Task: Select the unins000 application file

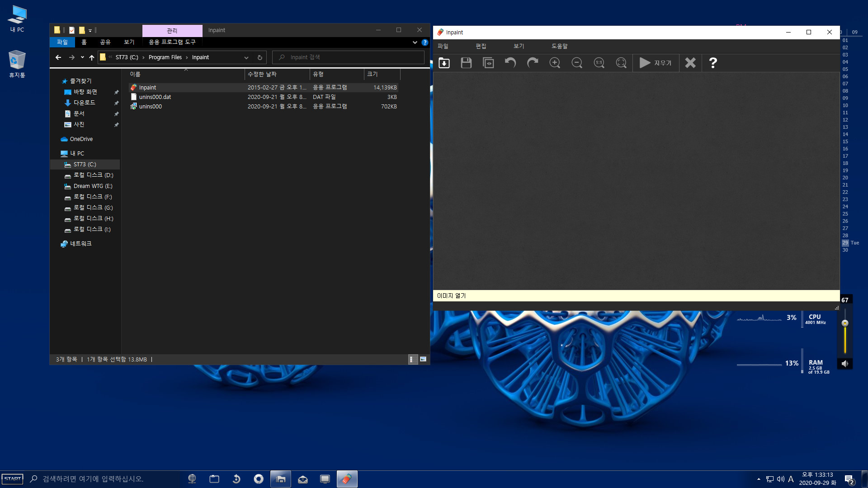Action: pyautogui.click(x=264, y=107)
